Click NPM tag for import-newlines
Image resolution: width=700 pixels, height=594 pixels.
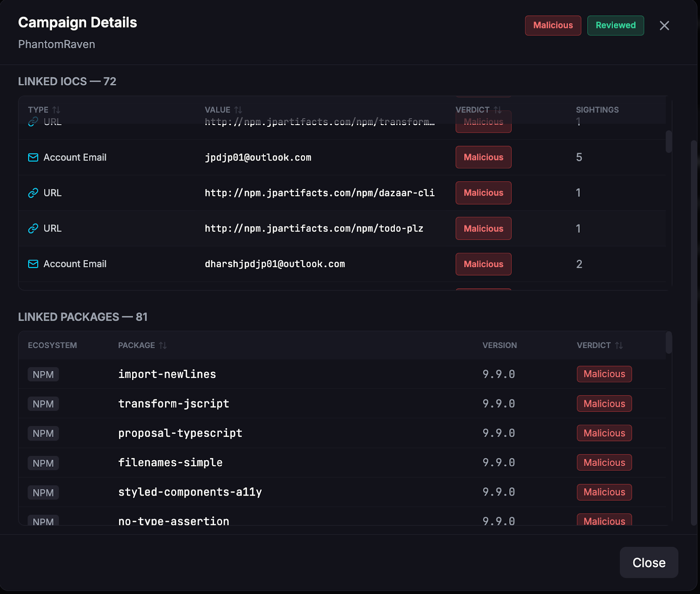click(43, 374)
